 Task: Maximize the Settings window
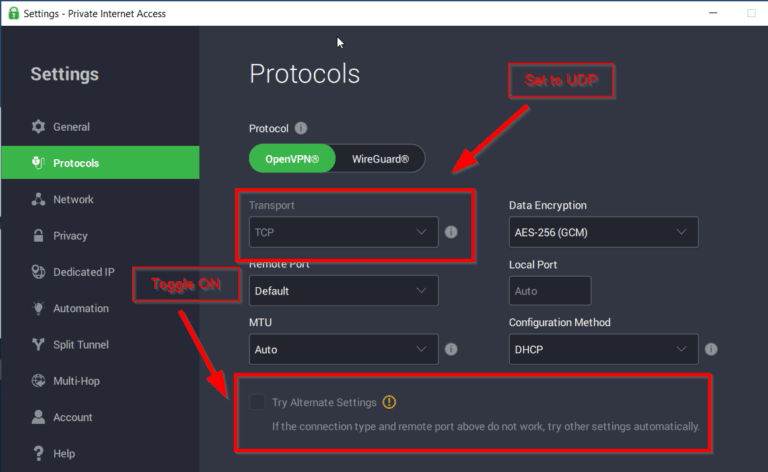751,13
